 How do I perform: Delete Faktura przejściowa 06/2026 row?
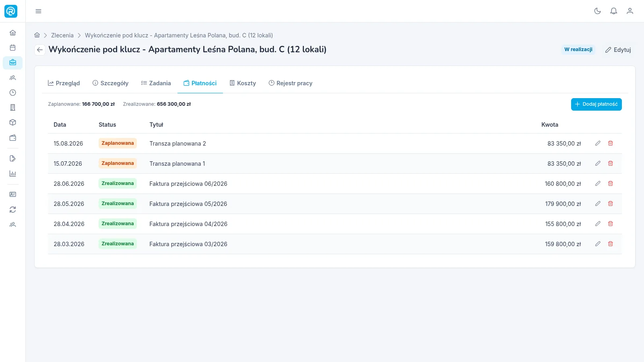(610, 183)
